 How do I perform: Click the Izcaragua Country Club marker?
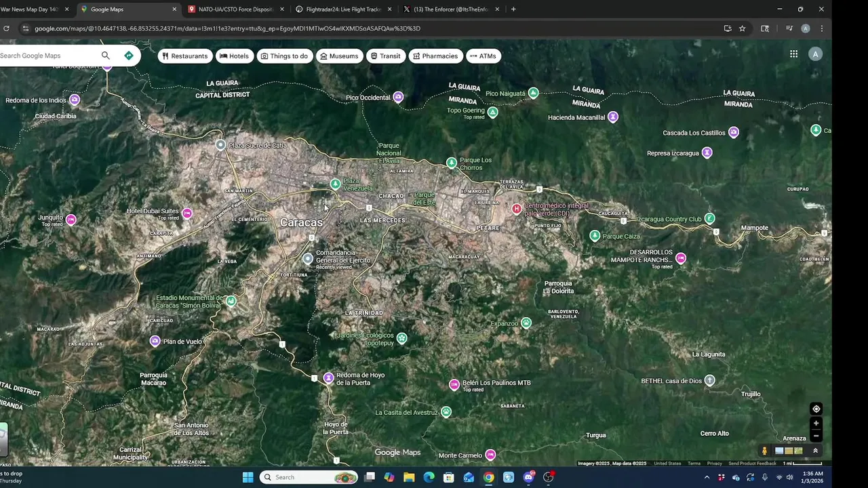[709, 218]
